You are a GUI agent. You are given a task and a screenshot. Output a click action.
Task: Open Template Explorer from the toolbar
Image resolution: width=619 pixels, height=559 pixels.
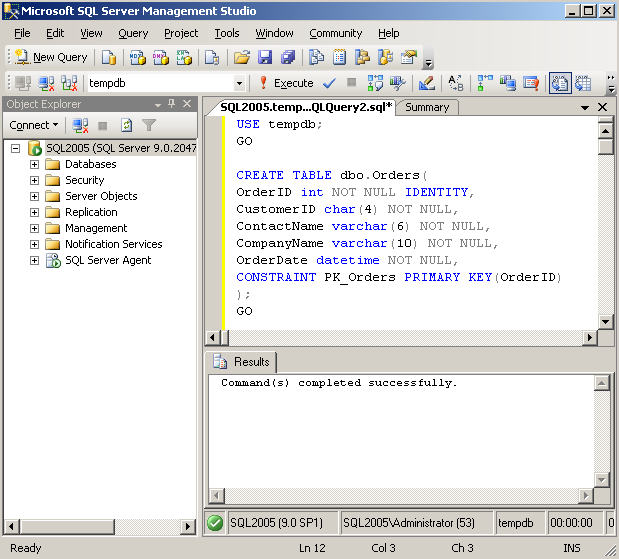tap(385, 58)
